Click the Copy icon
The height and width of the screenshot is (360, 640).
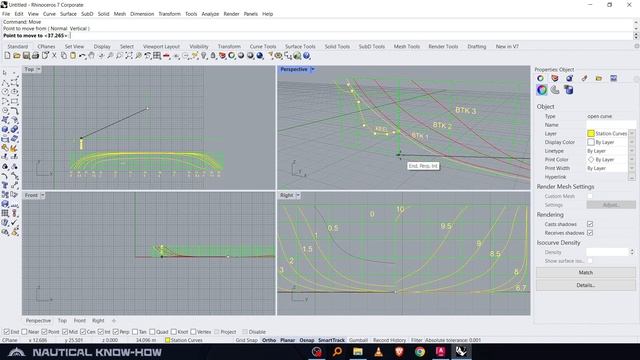point(64,56)
